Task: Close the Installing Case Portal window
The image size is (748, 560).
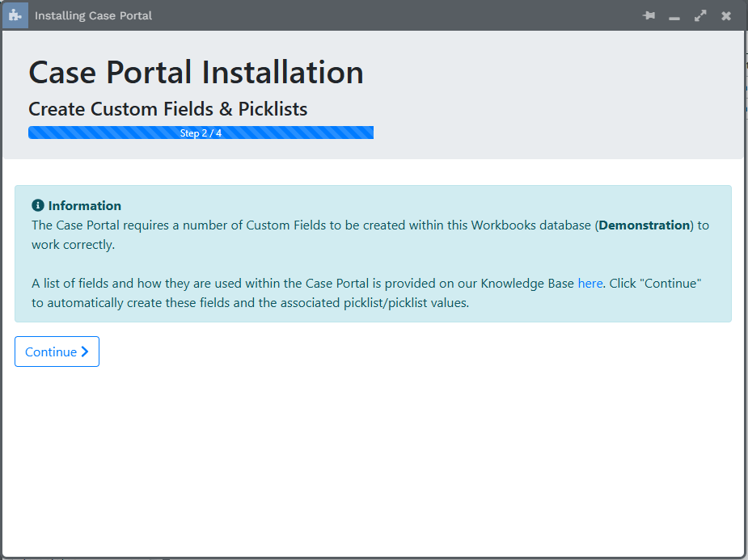Action: pos(726,16)
